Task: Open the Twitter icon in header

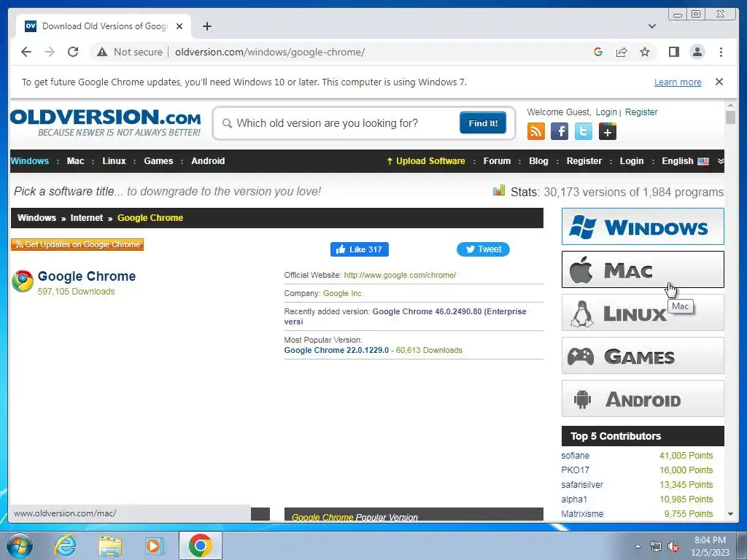Action: click(x=583, y=131)
